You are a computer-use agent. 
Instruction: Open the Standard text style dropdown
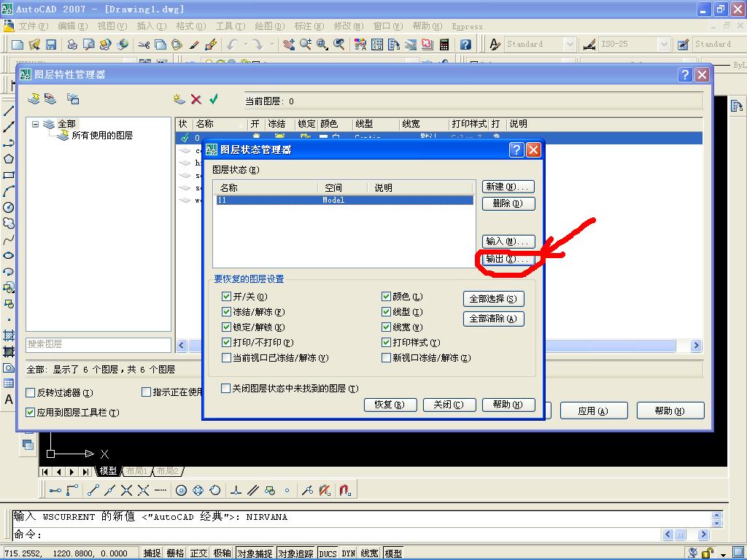(x=570, y=44)
